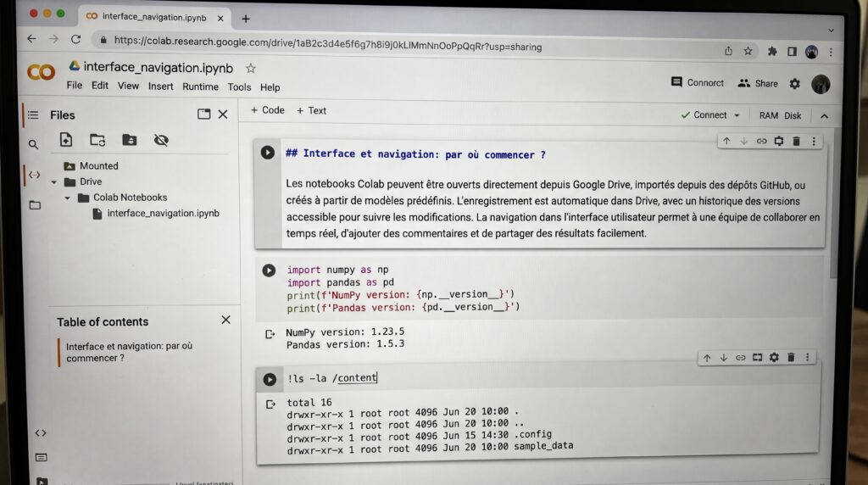Open a new browser tab
Image resolution: width=868 pixels, height=485 pixels.
[x=246, y=19]
